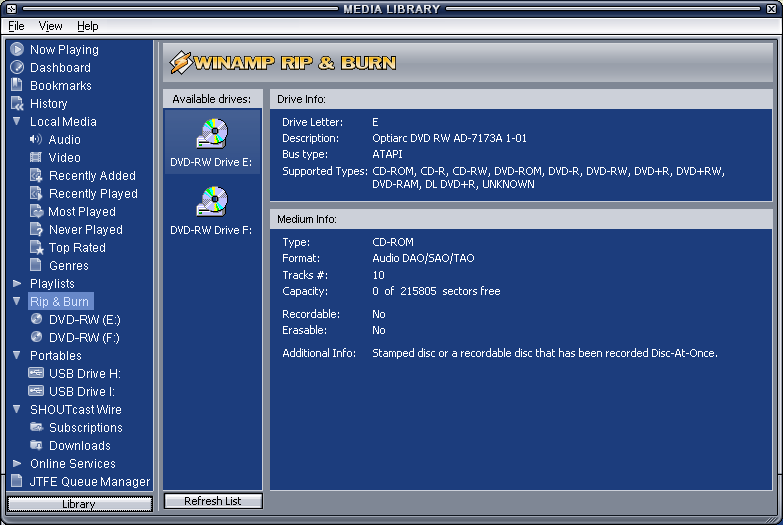Screen dimensions: 783x525
Task: Click the Library button
Action: tap(79, 504)
